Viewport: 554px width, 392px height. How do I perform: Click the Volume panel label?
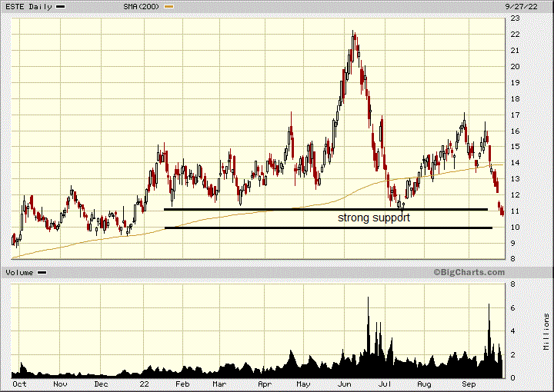click(19, 272)
